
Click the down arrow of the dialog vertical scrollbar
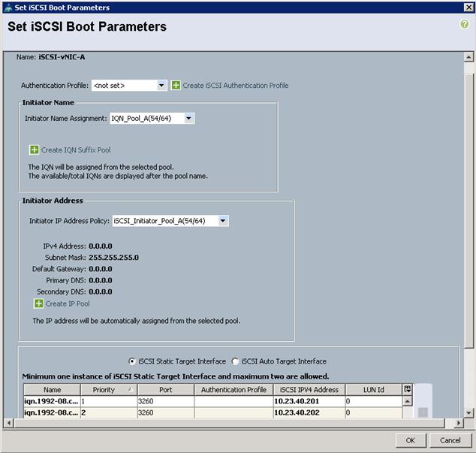(468, 412)
